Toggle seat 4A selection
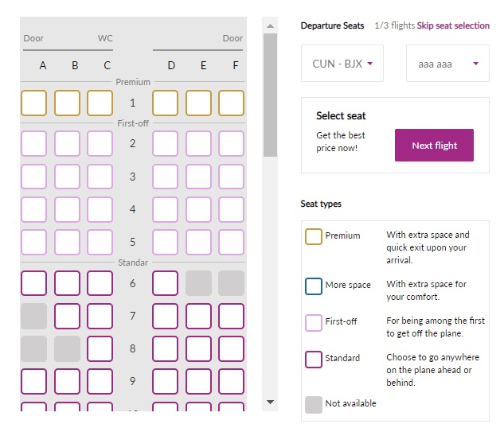The height and width of the screenshot is (424, 504). coord(33,209)
